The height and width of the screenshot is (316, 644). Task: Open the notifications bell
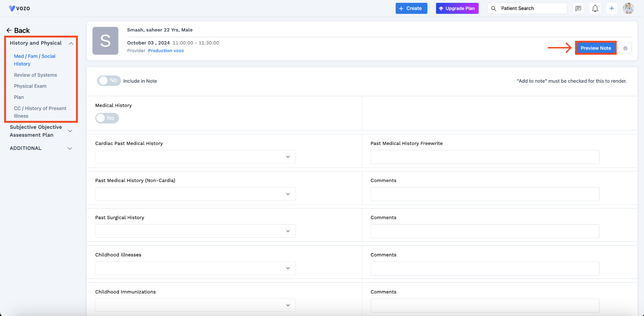(x=595, y=8)
